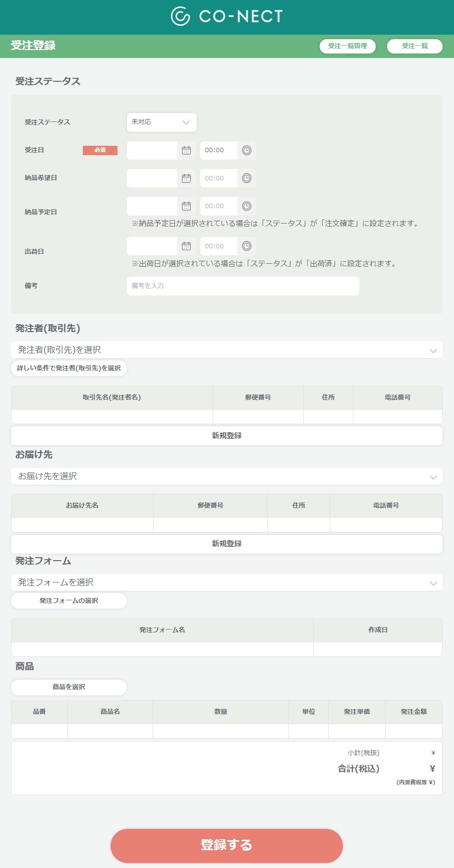Click the 発注フォームの選択 button
The height and width of the screenshot is (868, 454).
(69, 601)
